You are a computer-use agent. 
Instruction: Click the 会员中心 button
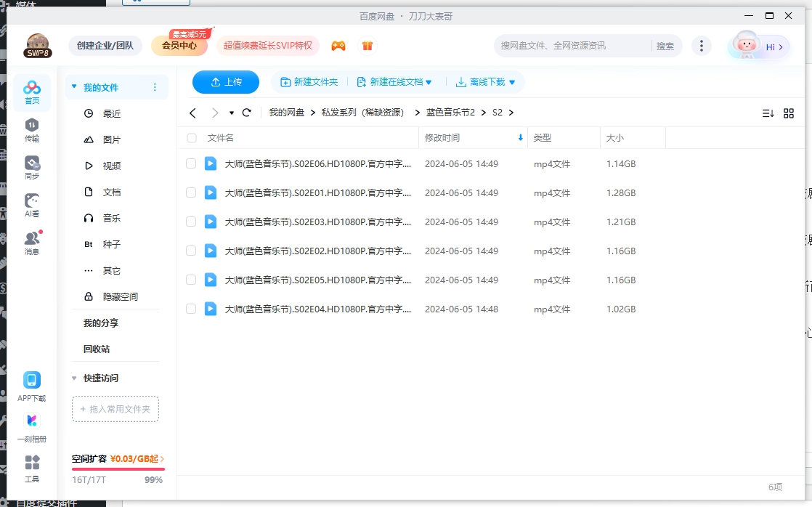pyautogui.click(x=179, y=46)
